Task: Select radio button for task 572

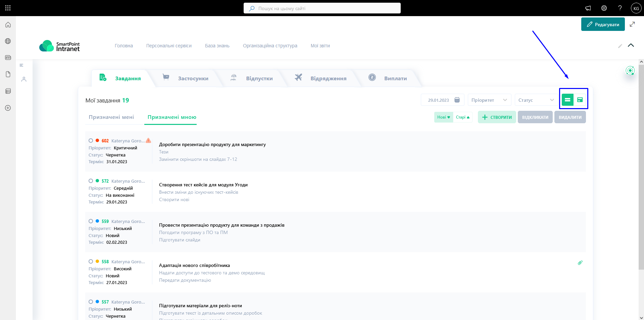Action: click(x=91, y=181)
